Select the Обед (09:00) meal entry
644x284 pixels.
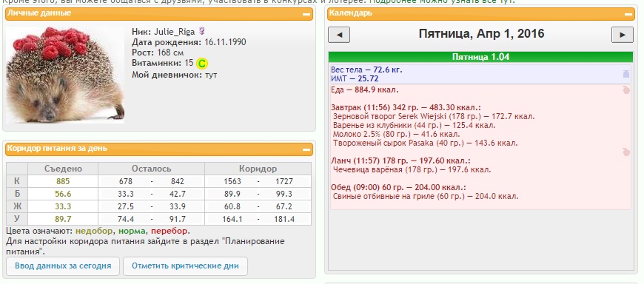point(398,188)
